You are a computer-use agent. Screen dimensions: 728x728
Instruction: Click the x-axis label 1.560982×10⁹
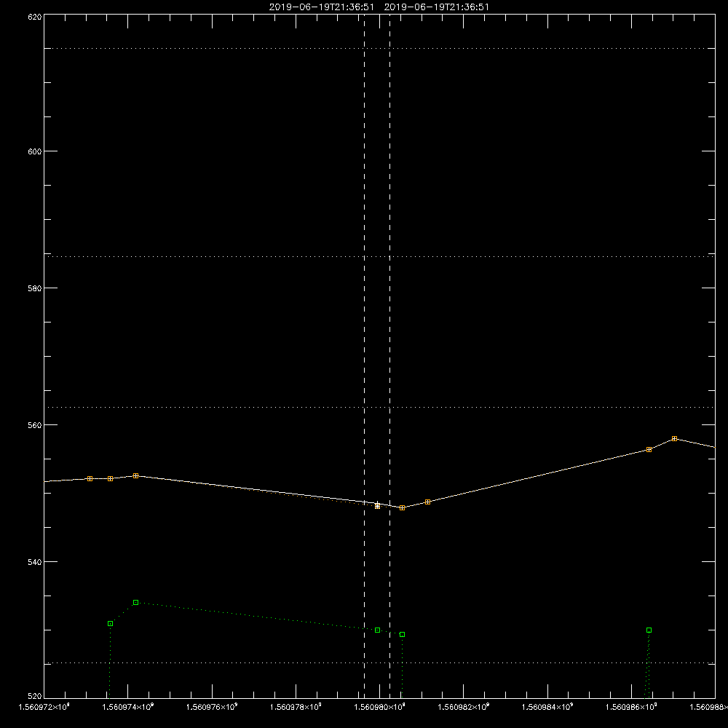click(x=463, y=707)
